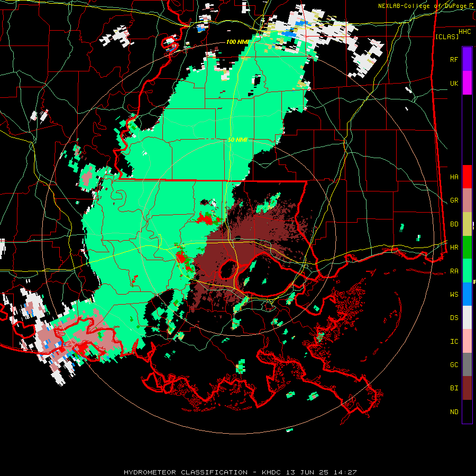
Task: Click the 50 NMI range ring label
Action: [237, 140]
